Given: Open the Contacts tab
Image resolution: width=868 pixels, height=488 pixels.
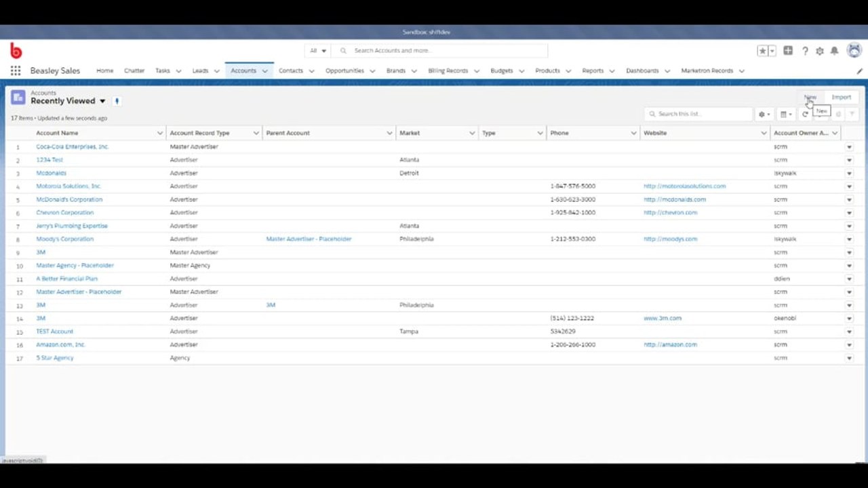Looking at the screenshot, I should point(291,70).
